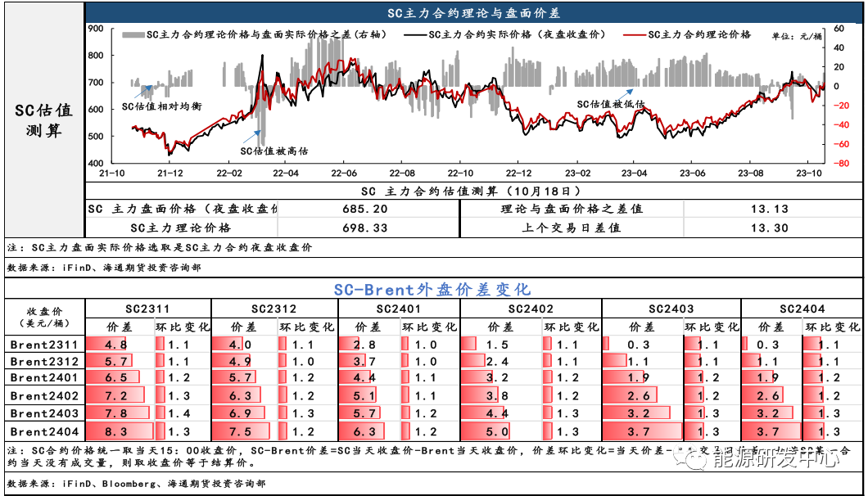Click row header Brent2312
This screenshot has height=496, width=868.
[x=45, y=362]
